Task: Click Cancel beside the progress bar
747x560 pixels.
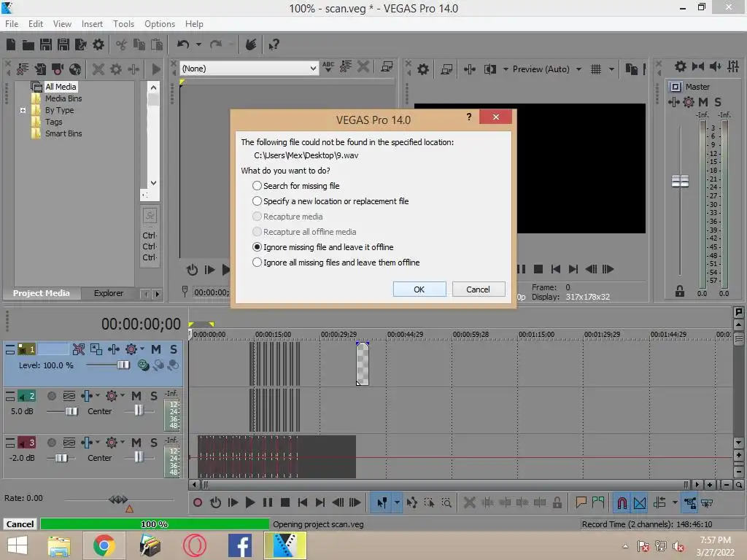Action: tap(20, 524)
